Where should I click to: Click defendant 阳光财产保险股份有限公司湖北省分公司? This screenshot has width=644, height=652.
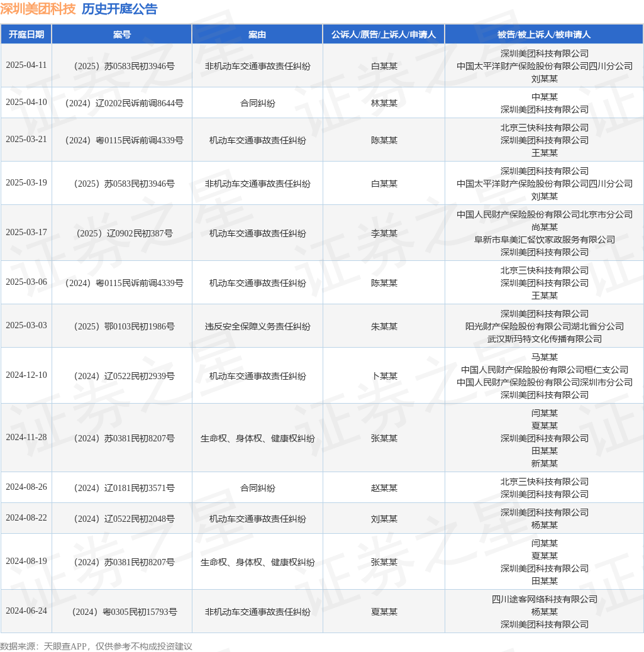pos(545,326)
